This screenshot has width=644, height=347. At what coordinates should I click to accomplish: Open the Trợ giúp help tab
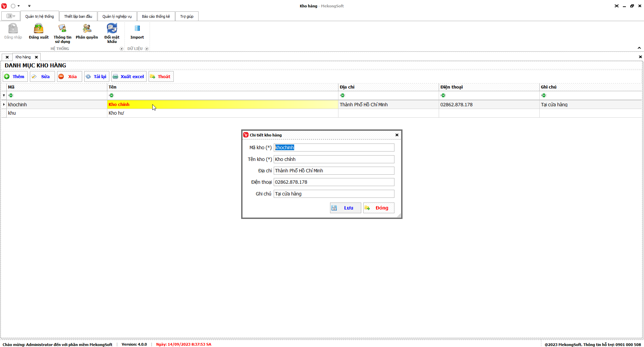tap(187, 16)
